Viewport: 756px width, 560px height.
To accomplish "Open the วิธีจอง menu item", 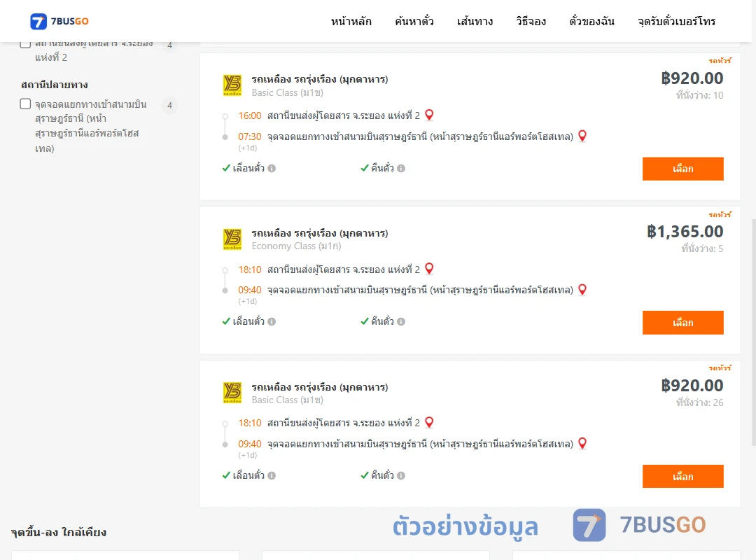I will (531, 21).
